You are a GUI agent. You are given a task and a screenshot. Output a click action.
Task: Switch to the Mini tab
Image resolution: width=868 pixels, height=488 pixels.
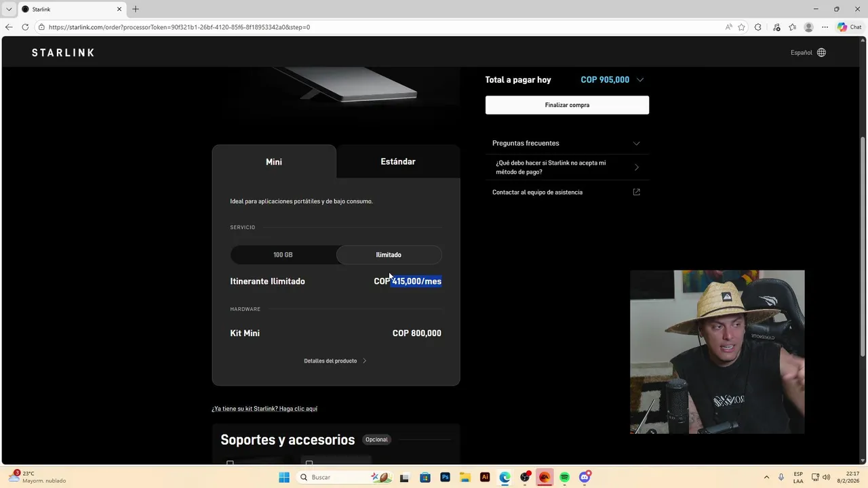point(274,162)
